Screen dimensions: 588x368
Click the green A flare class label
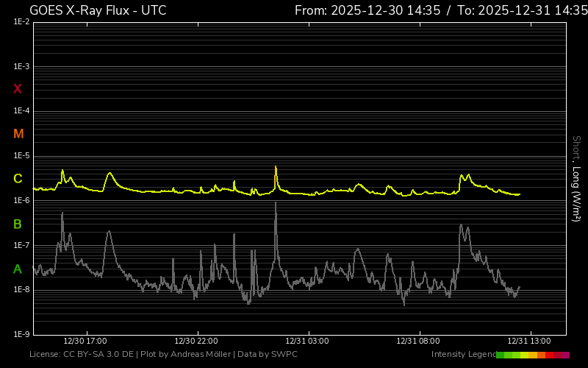click(x=18, y=269)
